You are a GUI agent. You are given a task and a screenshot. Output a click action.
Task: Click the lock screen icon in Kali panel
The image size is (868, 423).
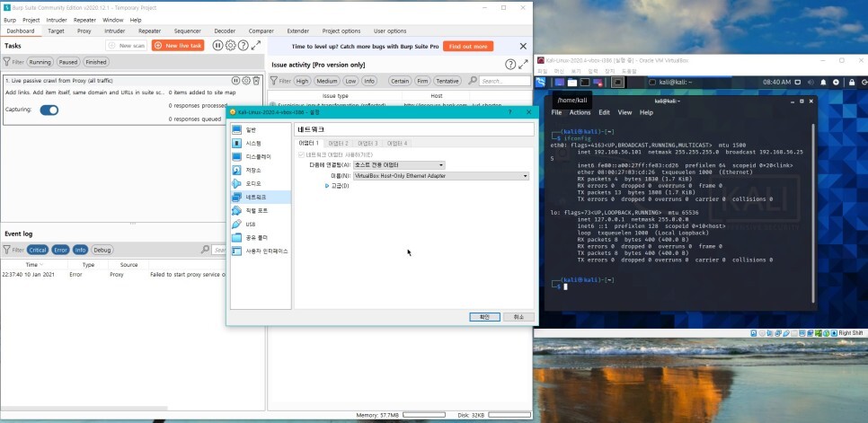click(x=852, y=82)
